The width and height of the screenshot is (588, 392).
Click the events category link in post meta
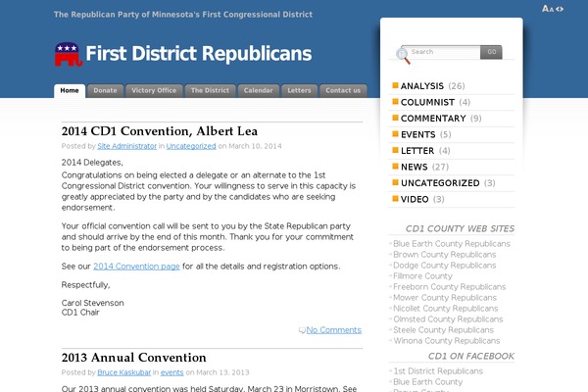[x=172, y=372]
